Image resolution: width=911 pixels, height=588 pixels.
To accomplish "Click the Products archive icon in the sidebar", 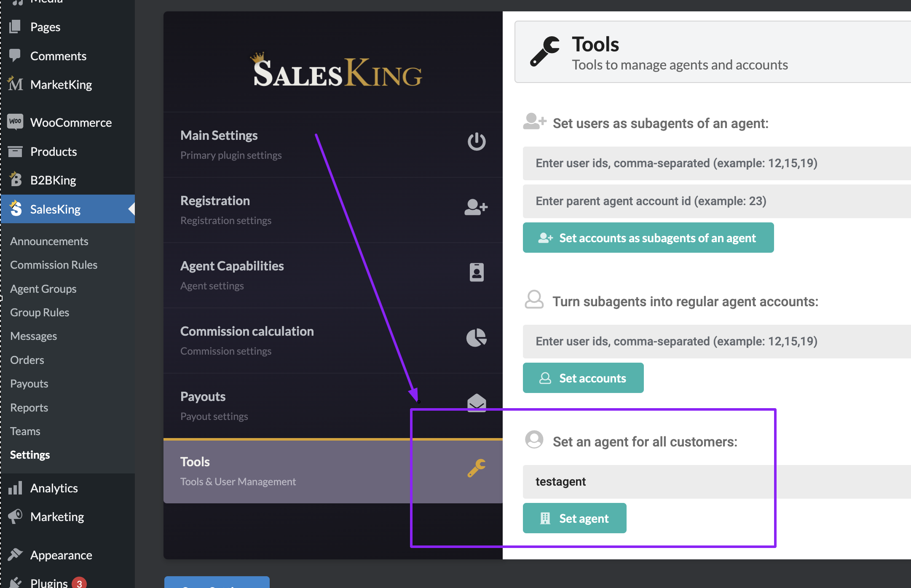I will coord(16,151).
